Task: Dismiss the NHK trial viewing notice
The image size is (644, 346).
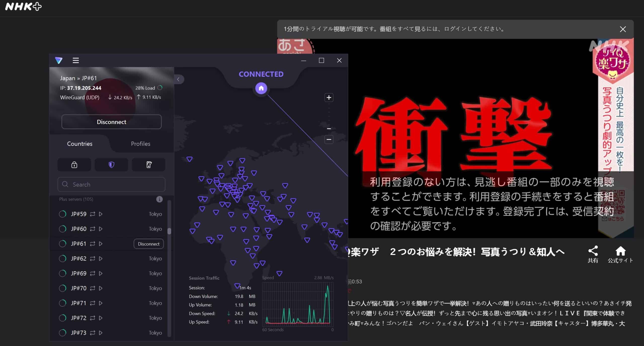Action: point(623,29)
